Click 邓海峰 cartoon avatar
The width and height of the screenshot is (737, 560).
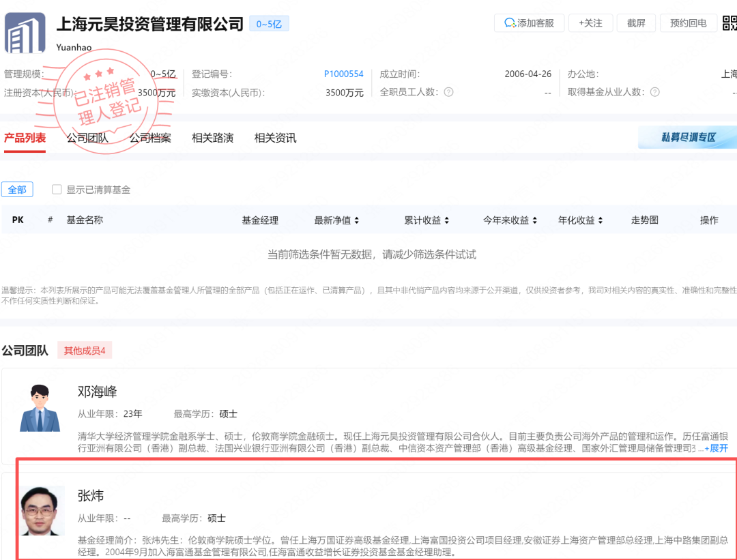(40, 409)
